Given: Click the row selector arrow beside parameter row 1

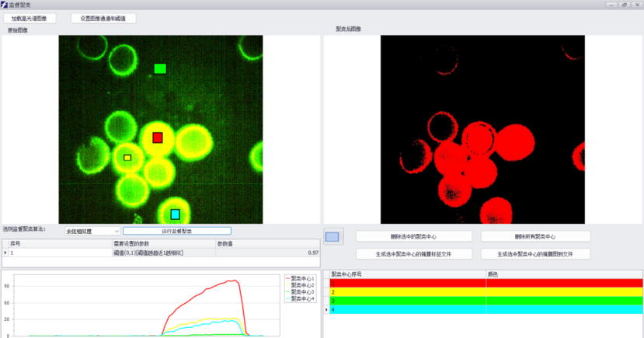Looking at the screenshot, I should pyautogui.click(x=5, y=253).
